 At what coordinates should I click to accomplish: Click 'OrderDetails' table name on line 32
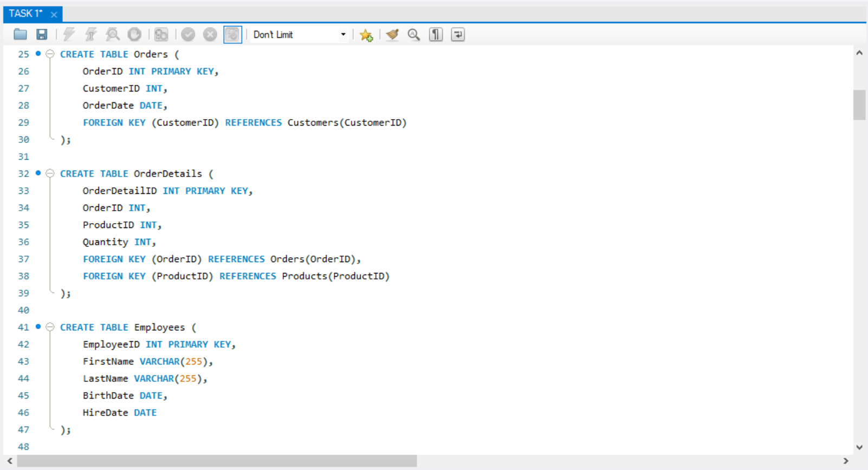coord(168,174)
